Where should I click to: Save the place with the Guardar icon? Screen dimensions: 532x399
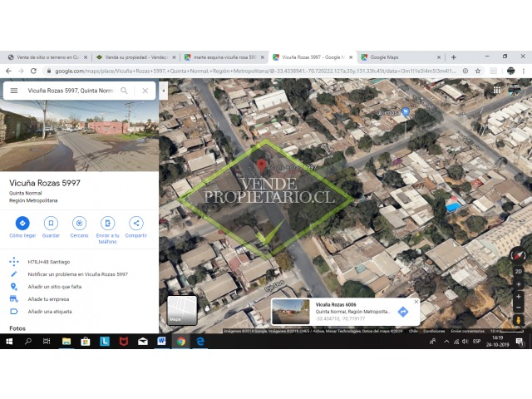(51, 223)
